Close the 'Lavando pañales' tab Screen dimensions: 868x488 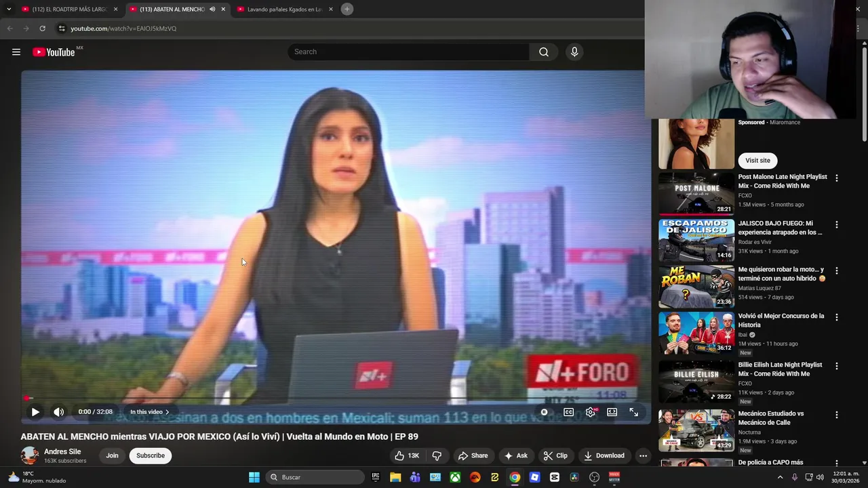(x=331, y=9)
